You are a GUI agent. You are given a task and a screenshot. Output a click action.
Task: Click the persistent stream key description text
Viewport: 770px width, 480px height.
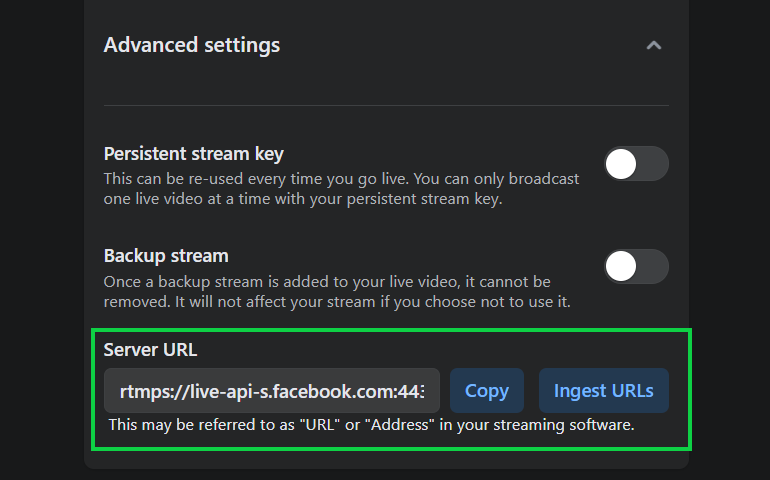click(341, 189)
